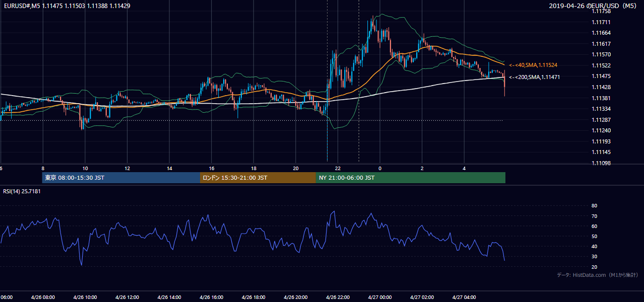Click the 1.11570 price axis label
The height and width of the screenshot is (302, 644).
coord(601,54)
